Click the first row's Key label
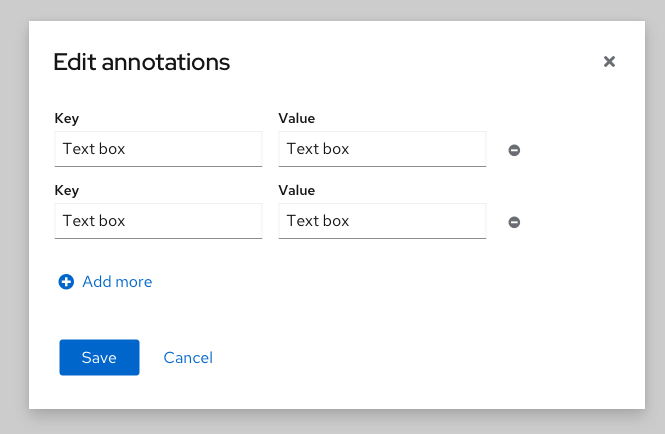The height and width of the screenshot is (434, 665). pyautogui.click(x=67, y=118)
